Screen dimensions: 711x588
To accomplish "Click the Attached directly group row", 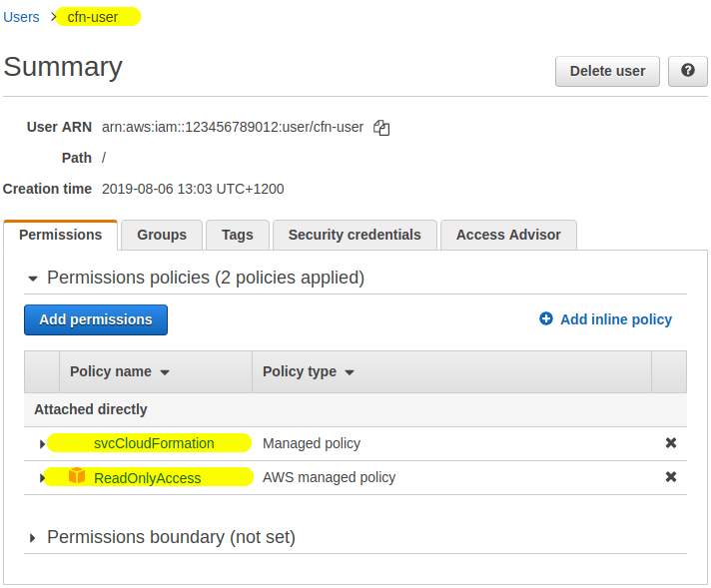I will click(x=355, y=409).
